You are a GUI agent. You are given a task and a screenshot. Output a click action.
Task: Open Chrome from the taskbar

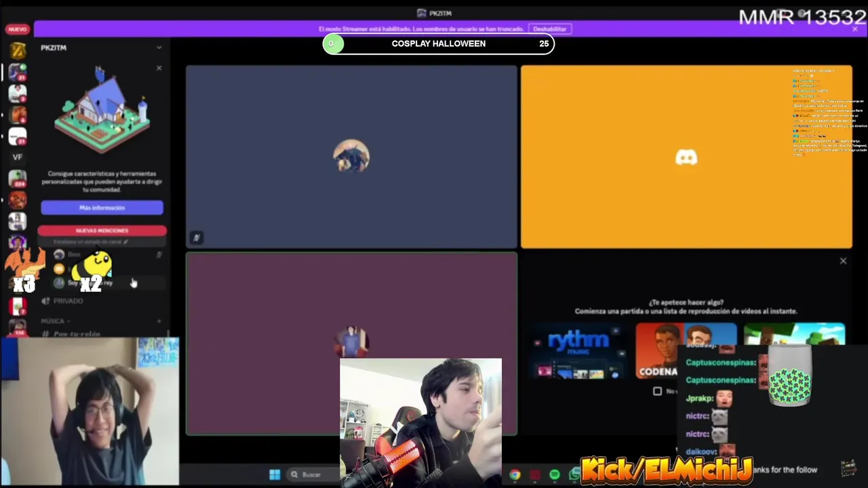515,474
